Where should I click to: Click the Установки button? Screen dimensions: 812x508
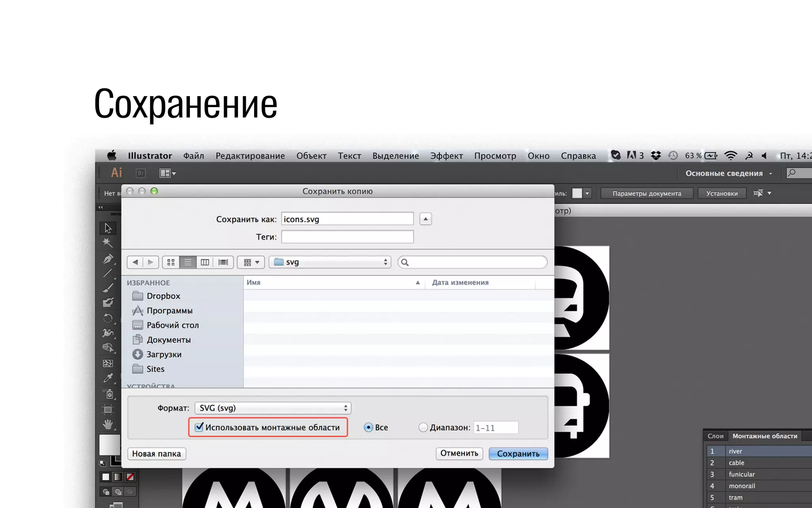722,193
